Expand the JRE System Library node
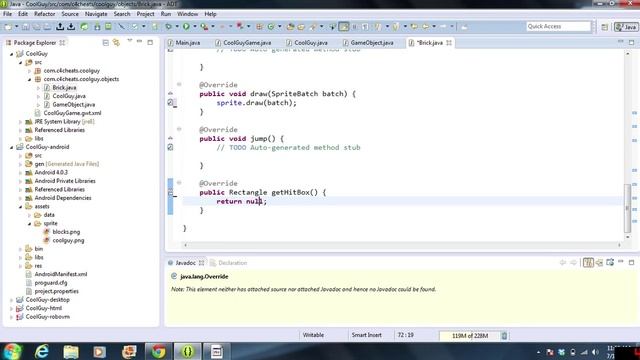Image resolution: width=640 pixels, height=360 pixels. 20,122
